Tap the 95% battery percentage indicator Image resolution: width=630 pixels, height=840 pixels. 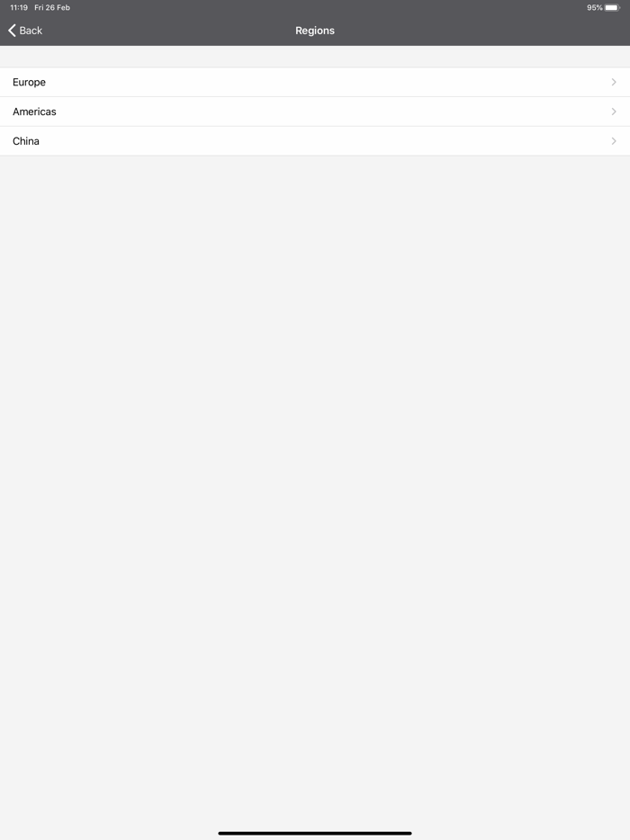point(594,7)
